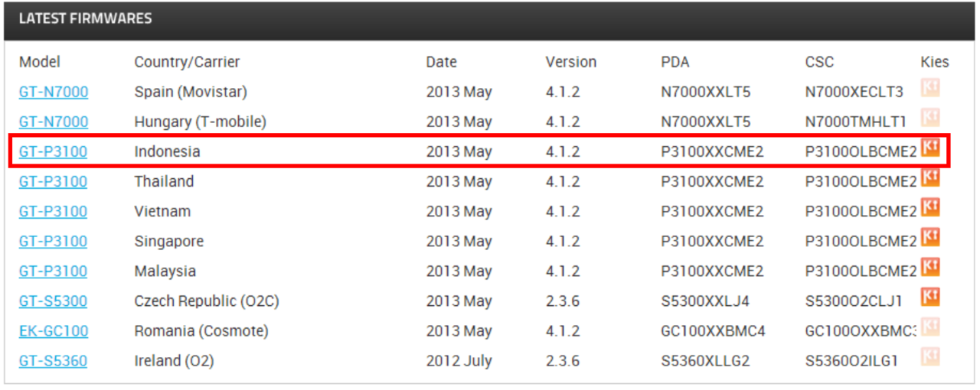
Task: Click the 2.3.6 version in the GT-S5360 row
Action: tap(563, 361)
